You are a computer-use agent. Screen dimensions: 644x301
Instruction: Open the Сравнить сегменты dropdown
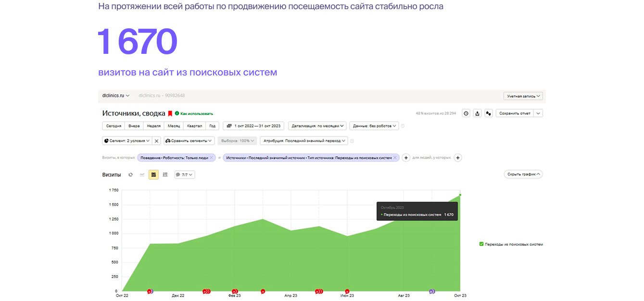pos(189,141)
